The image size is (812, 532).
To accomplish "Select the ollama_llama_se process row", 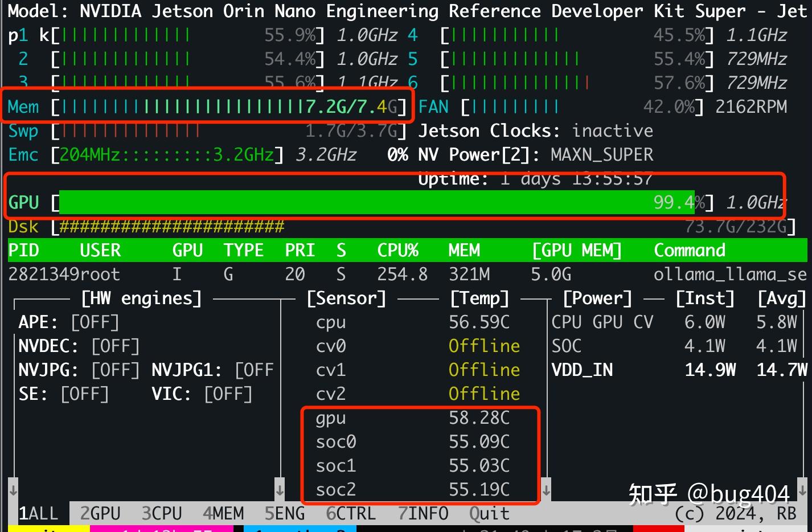I will click(x=399, y=274).
